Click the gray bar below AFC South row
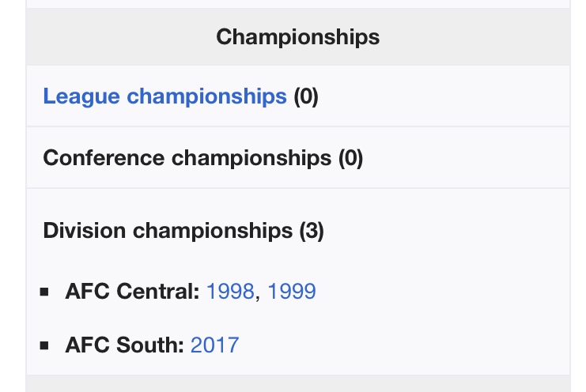 (x=298, y=384)
